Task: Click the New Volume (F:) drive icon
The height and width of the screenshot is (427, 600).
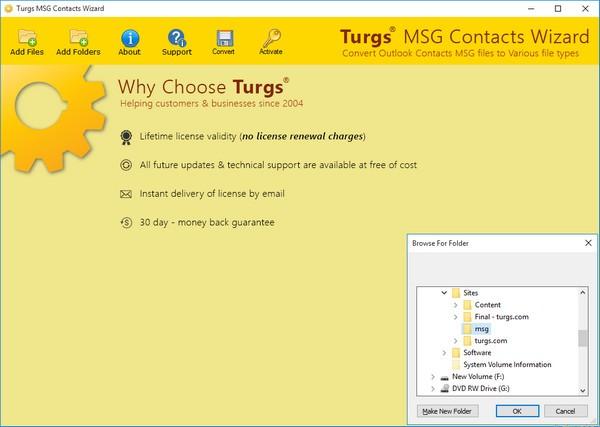Action: click(444, 377)
